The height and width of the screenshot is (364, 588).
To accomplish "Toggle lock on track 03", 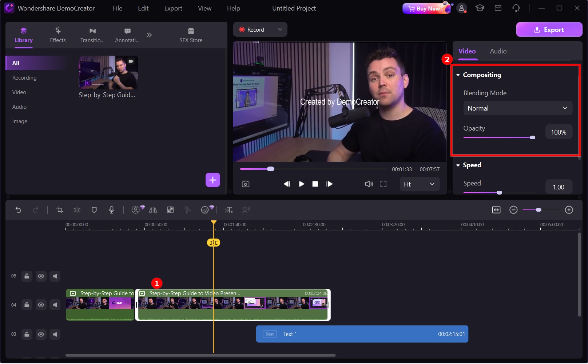I will 27,334.
